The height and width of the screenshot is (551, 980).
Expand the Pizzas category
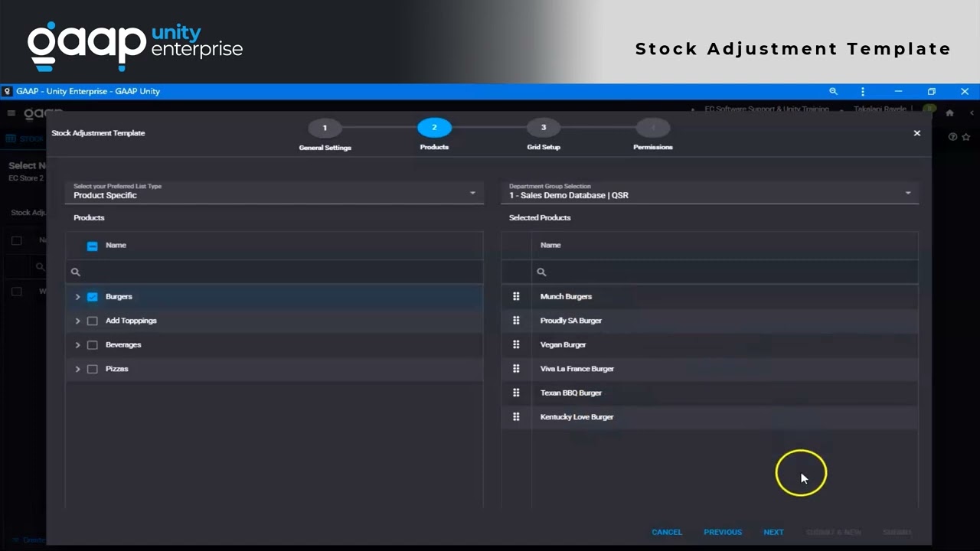77,369
